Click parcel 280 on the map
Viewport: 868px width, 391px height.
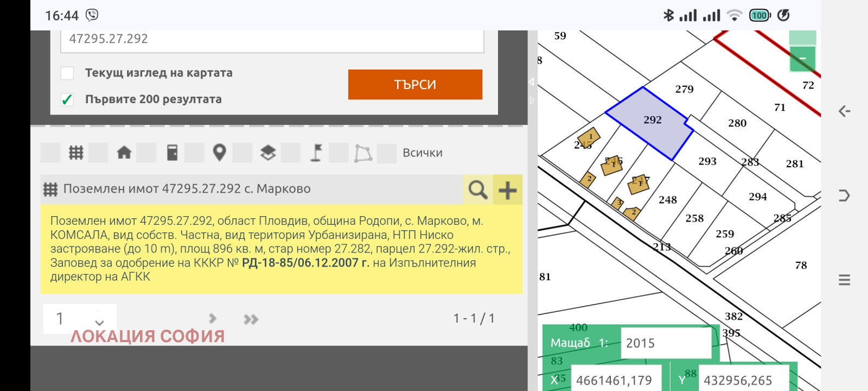(737, 123)
